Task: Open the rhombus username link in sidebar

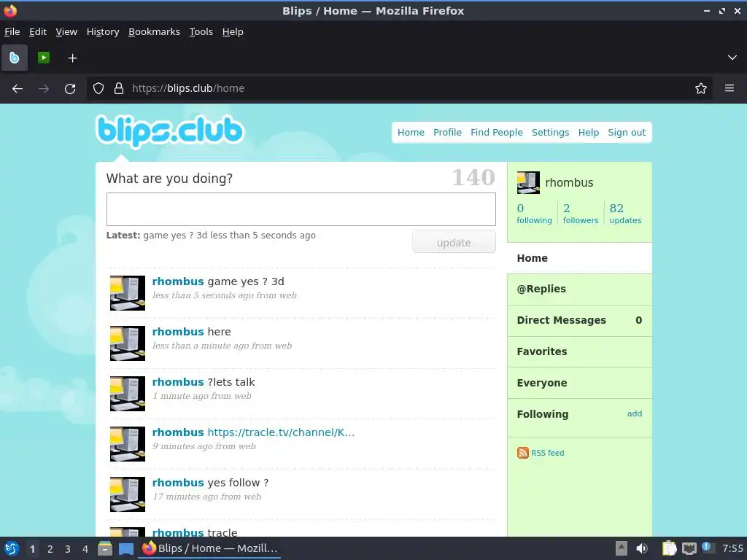Action: click(x=569, y=183)
